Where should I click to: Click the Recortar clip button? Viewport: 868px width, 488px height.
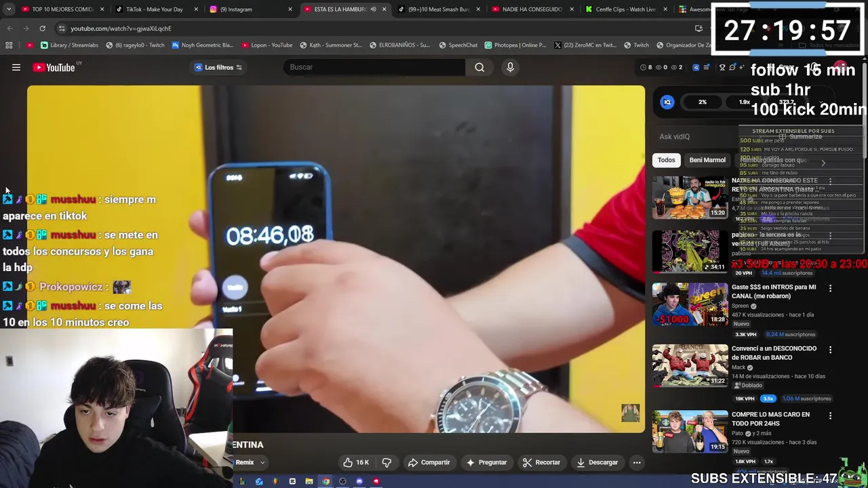[x=541, y=462]
